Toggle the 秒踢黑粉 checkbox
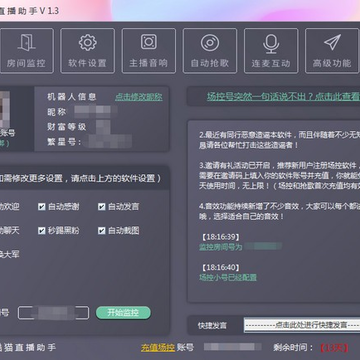 point(42,231)
